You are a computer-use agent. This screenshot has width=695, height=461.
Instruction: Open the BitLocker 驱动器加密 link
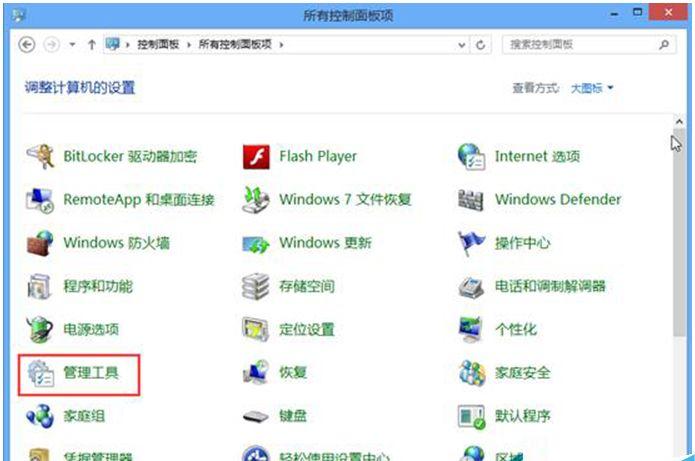[x=130, y=156]
